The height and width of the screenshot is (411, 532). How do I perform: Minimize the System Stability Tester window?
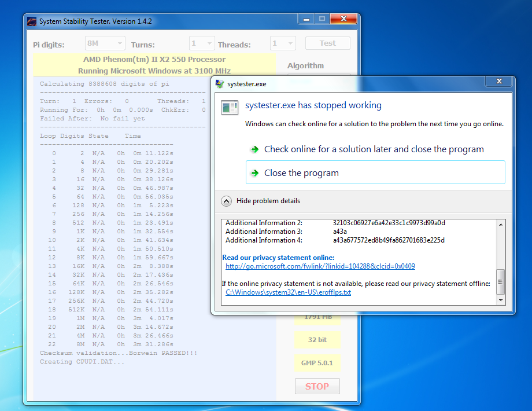tap(306, 19)
